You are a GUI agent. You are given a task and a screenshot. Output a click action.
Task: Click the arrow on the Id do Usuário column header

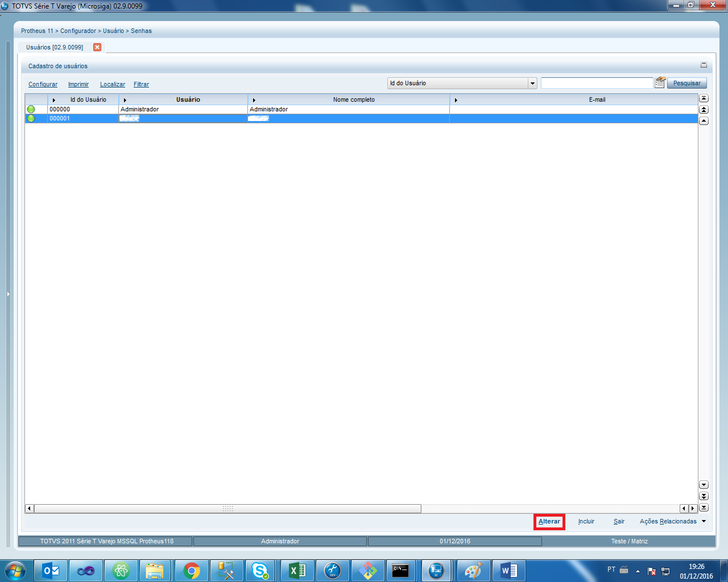pos(54,100)
